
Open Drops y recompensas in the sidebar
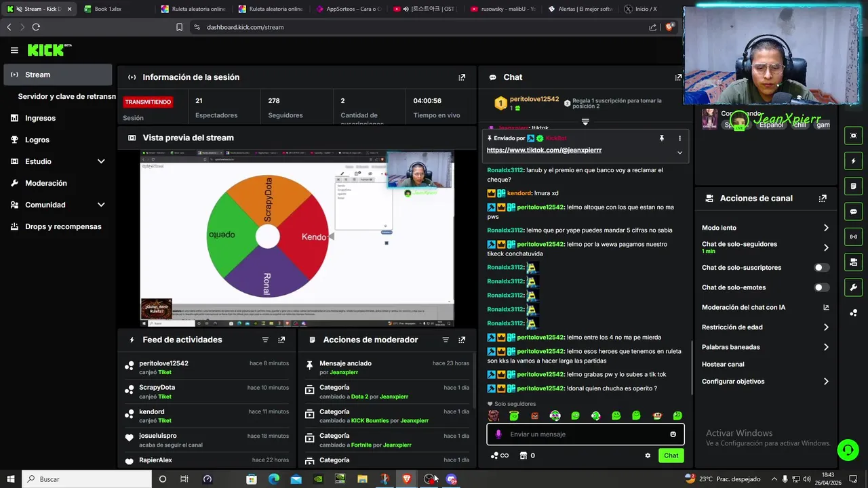coord(58,226)
